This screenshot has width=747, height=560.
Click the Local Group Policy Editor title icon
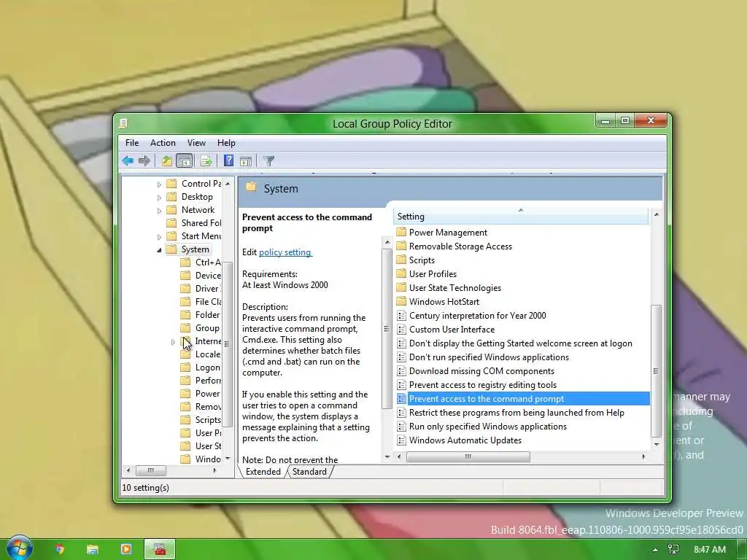123,124
